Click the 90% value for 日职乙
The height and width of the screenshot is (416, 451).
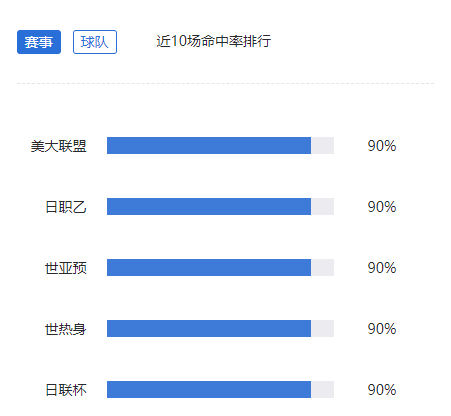click(382, 207)
